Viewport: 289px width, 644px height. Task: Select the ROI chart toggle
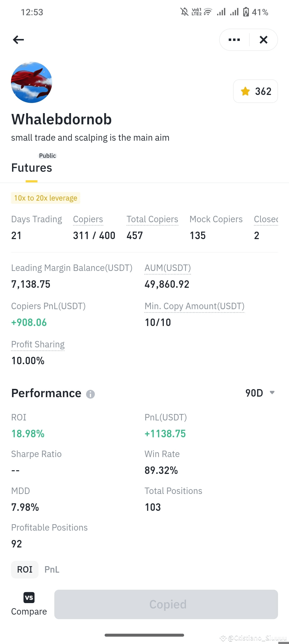(25, 569)
